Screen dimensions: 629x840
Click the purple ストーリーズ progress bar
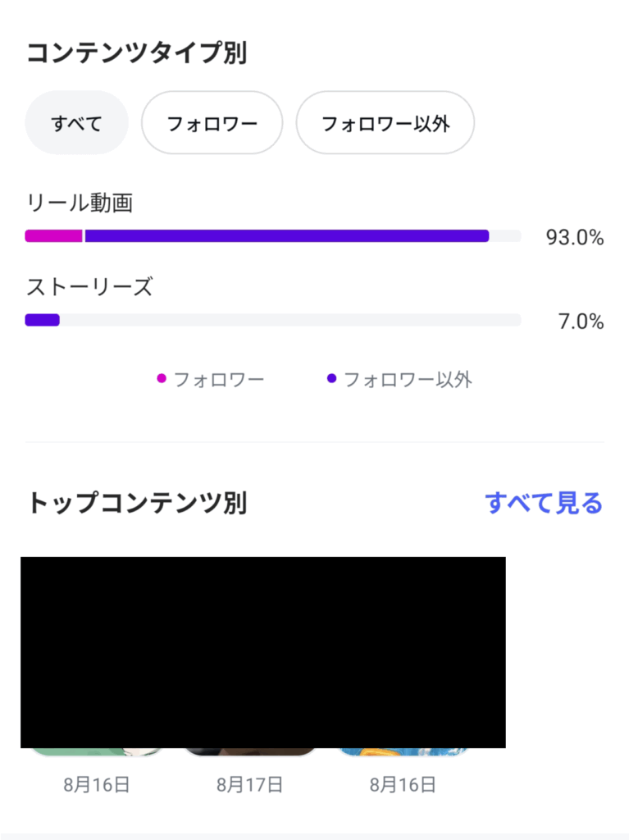pyautogui.click(x=42, y=320)
